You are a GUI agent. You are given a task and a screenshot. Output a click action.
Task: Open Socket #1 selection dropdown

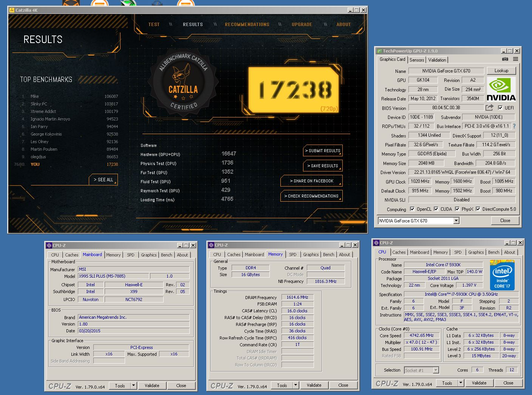coord(421,370)
